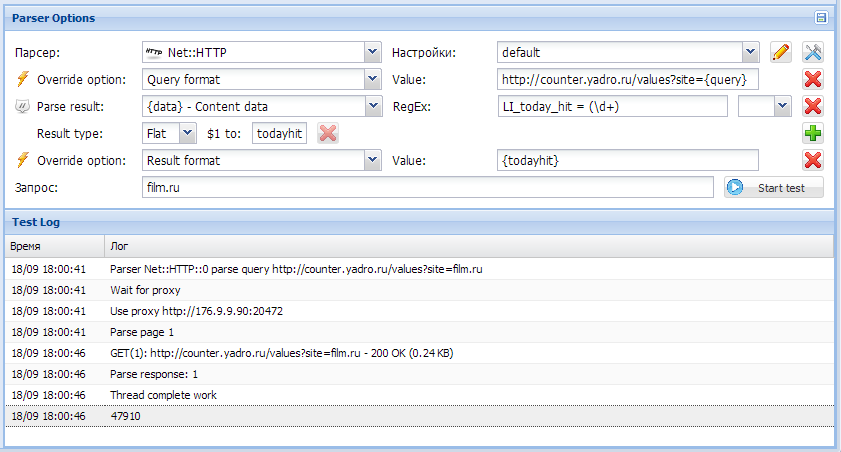841x452 pixels.
Task: Expand the default settings preset dropdown
Action: 750,53
